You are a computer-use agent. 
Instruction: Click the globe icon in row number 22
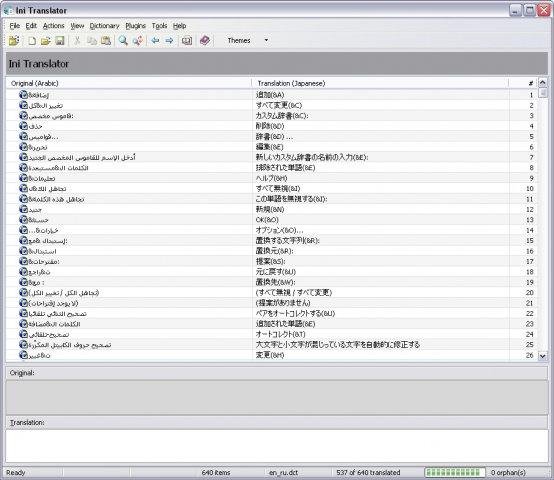click(x=23, y=313)
